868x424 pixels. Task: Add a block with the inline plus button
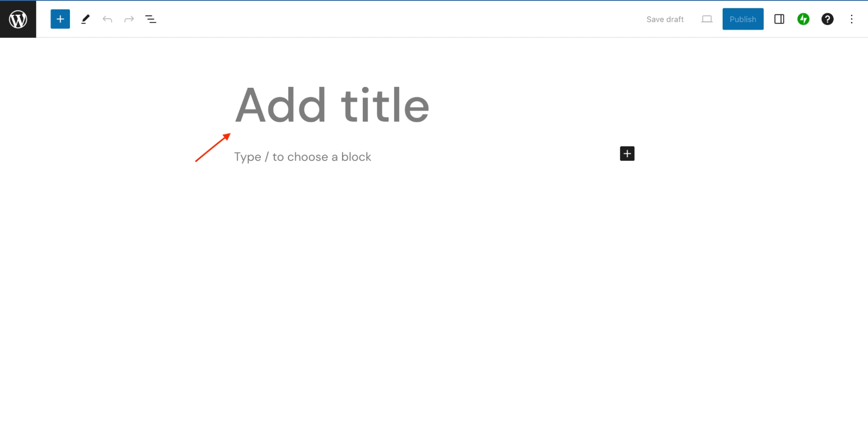627,153
